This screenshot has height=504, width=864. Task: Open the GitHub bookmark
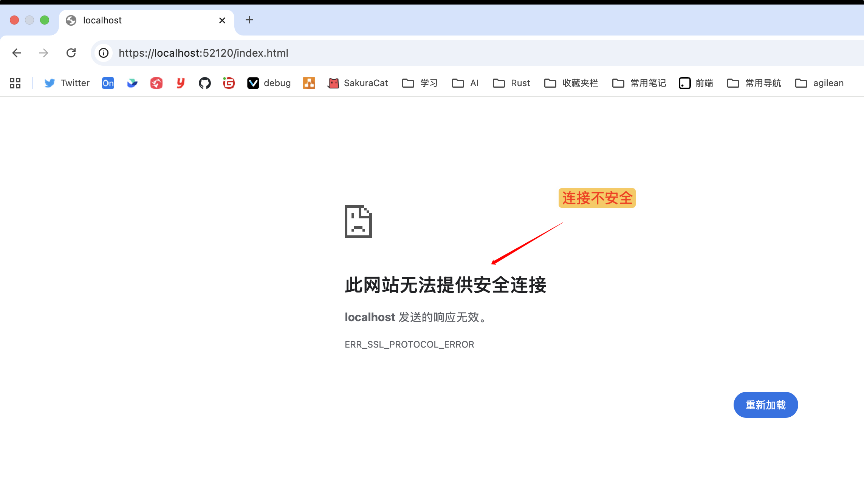[x=205, y=83]
